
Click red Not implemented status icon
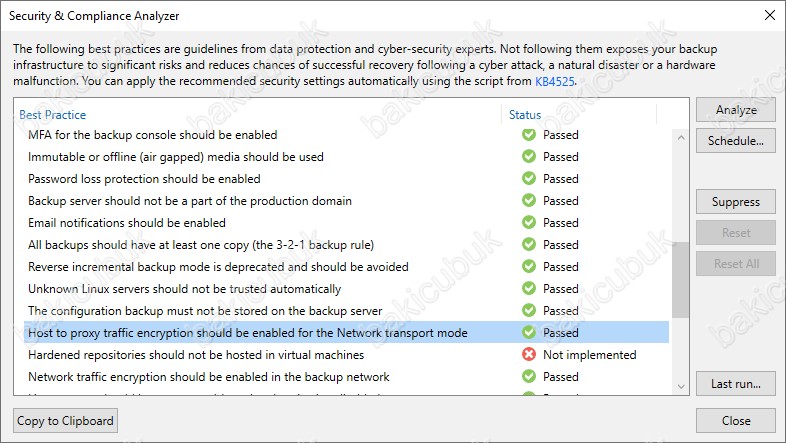click(x=529, y=355)
